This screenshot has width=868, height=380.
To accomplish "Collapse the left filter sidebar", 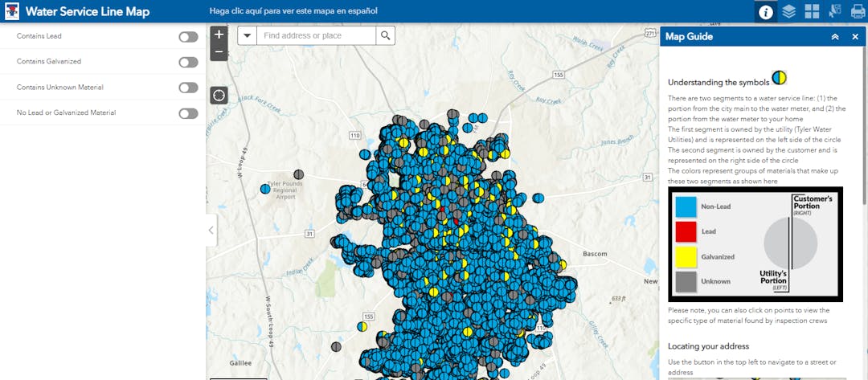I will 211,231.
